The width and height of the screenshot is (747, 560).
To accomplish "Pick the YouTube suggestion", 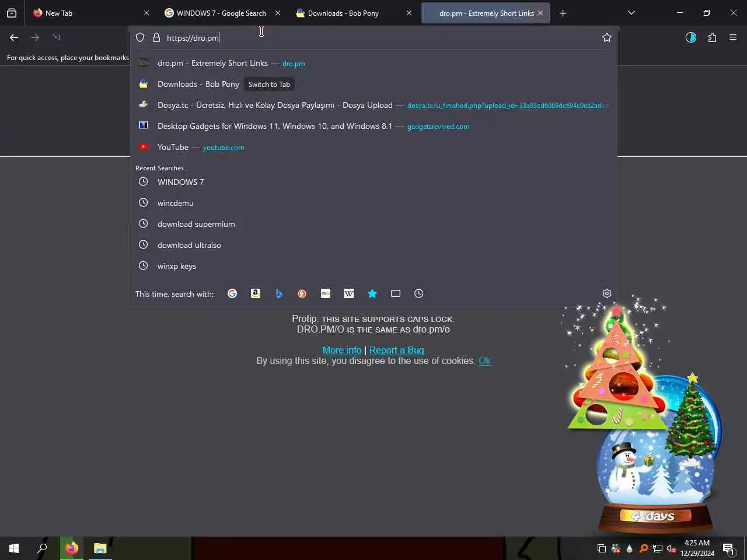I will click(373, 147).
